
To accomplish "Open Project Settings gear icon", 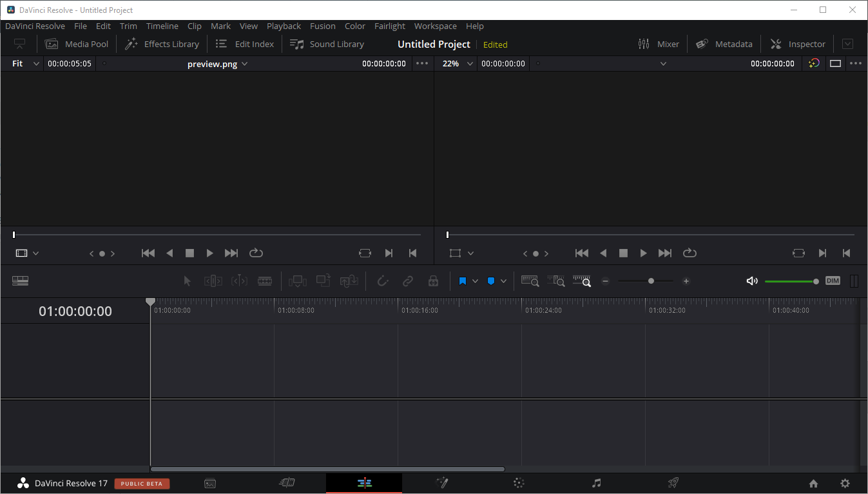I will (845, 484).
